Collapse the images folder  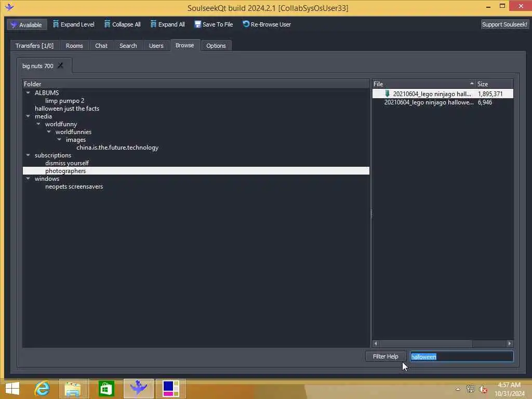pyautogui.click(x=59, y=139)
